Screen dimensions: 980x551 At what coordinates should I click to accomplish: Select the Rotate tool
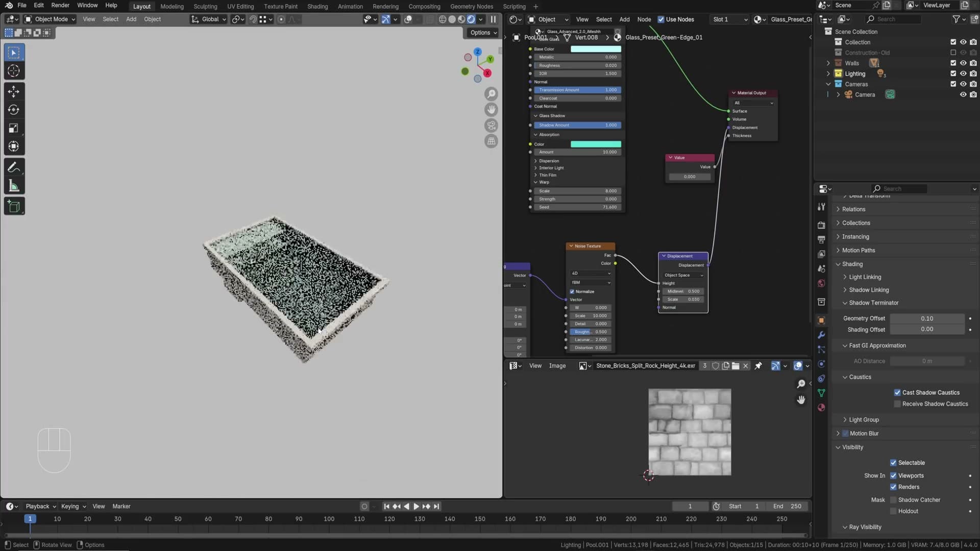pos(14,110)
